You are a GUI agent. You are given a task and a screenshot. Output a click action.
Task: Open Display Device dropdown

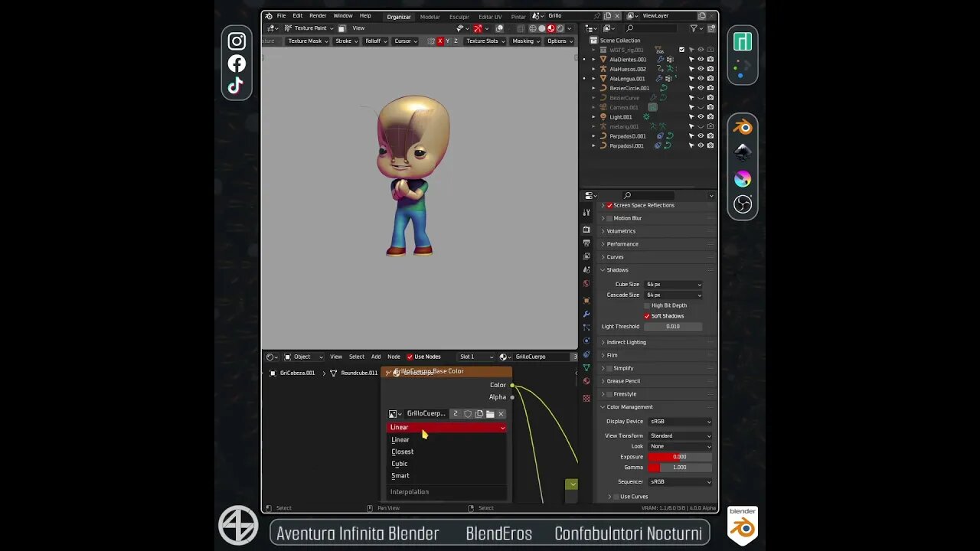[x=680, y=422]
